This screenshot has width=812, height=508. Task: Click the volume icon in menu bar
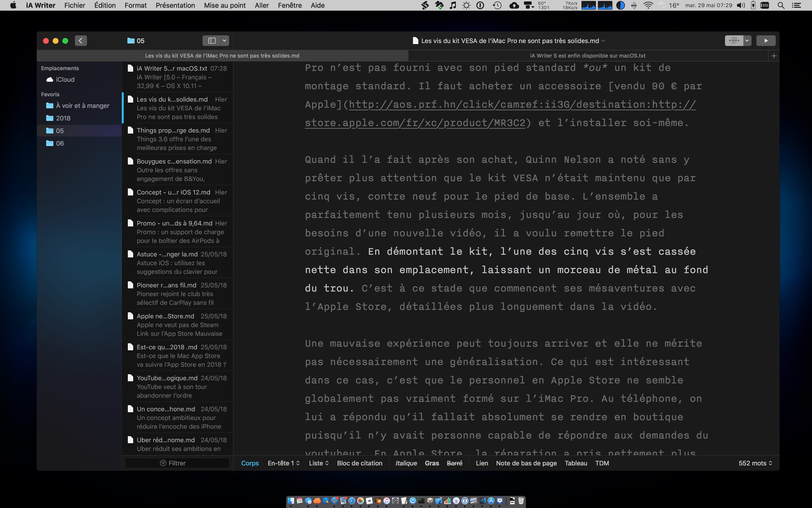[x=741, y=5]
